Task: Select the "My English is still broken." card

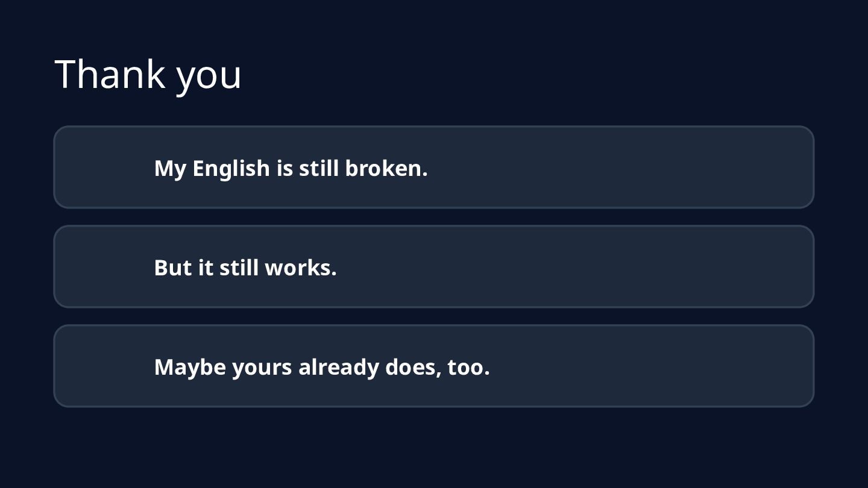Action: (x=434, y=167)
